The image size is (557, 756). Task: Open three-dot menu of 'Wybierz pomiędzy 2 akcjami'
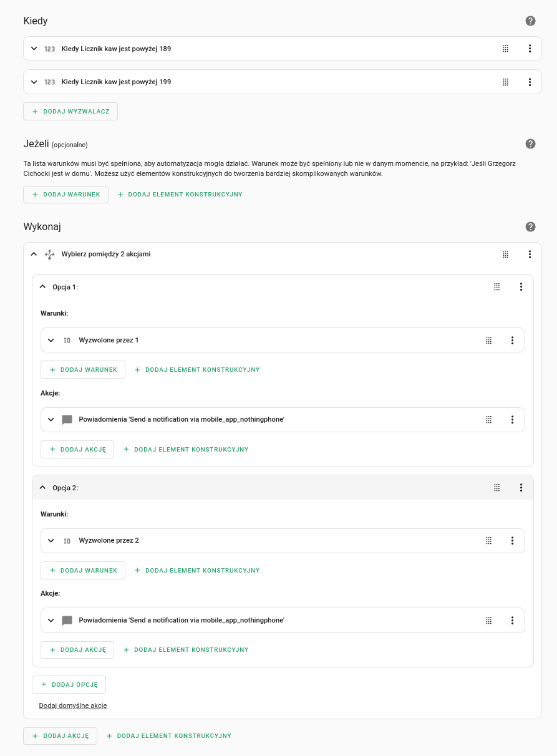[530, 254]
